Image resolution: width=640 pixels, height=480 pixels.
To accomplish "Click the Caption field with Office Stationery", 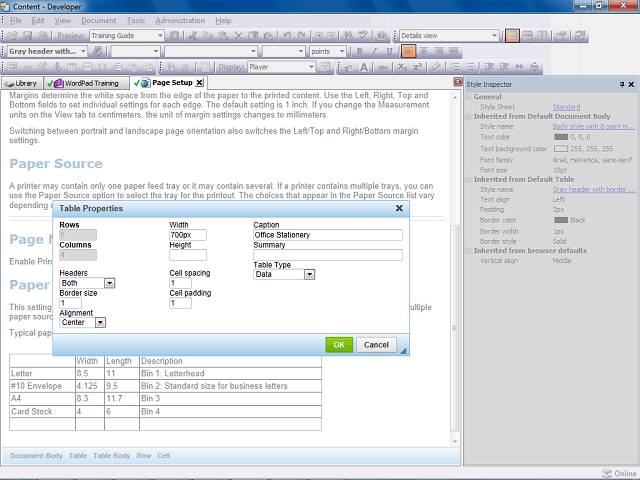I will 328,235.
